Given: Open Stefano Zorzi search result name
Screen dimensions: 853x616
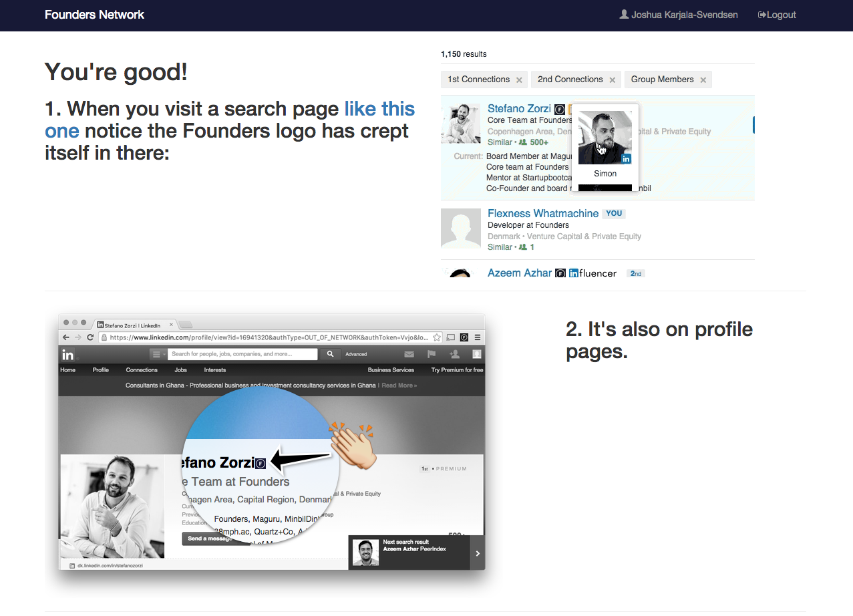Looking at the screenshot, I should pyautogui.click(x=519, y=108).
